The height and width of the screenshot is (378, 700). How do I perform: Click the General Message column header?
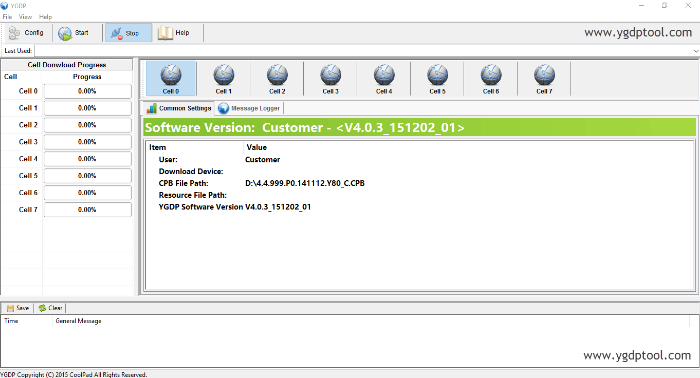pos(79,321)
